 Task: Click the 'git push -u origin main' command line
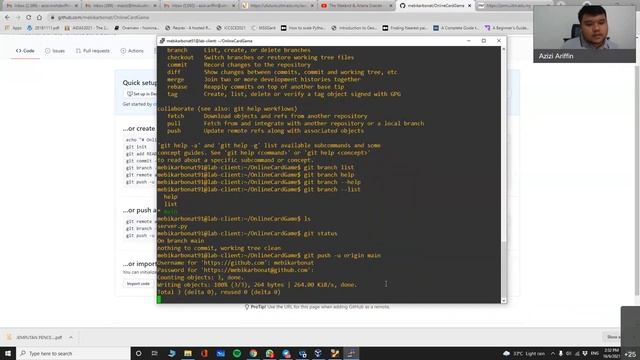pyautogui.click(x=269, y=256)
